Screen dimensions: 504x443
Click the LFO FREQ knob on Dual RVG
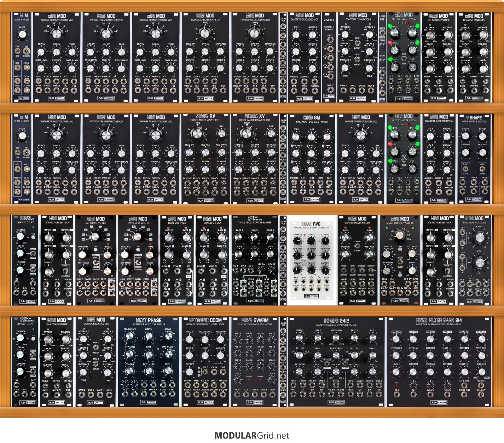tap(297, 241)
